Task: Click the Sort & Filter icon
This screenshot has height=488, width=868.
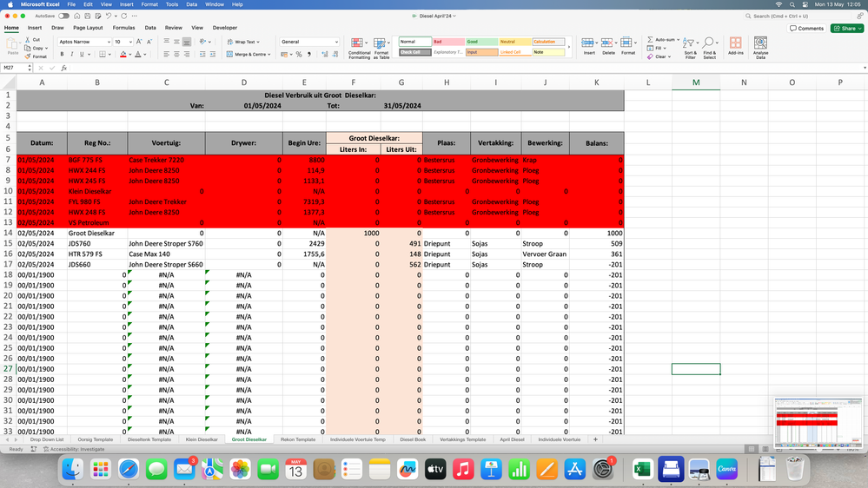Action: coord(690,48)
